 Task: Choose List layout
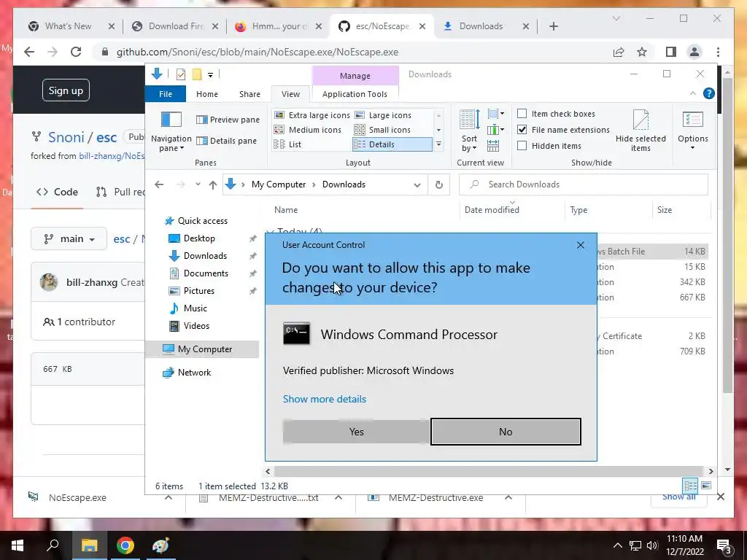click(287, 144)
